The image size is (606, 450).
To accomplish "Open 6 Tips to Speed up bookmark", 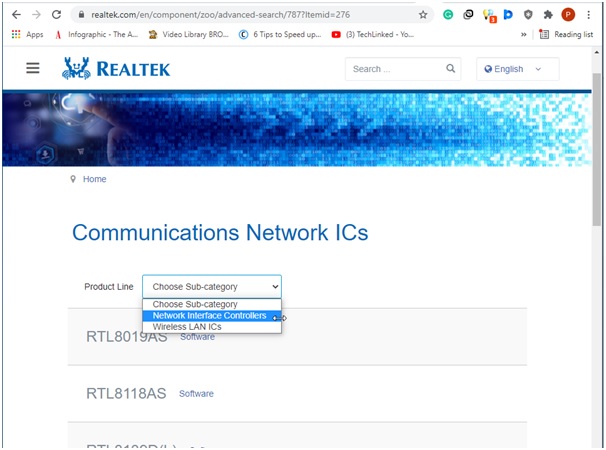I will (x=280, y=34).
